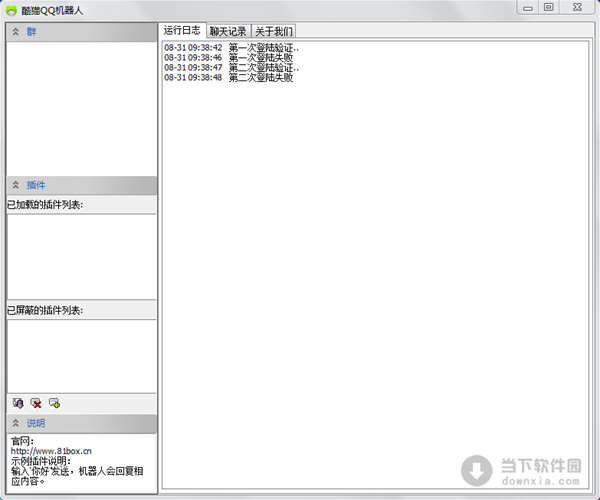Select log line 09:38:47 第二次登陆验证
This screenshot has height=500, width=600.
click(x=232, y=68)
